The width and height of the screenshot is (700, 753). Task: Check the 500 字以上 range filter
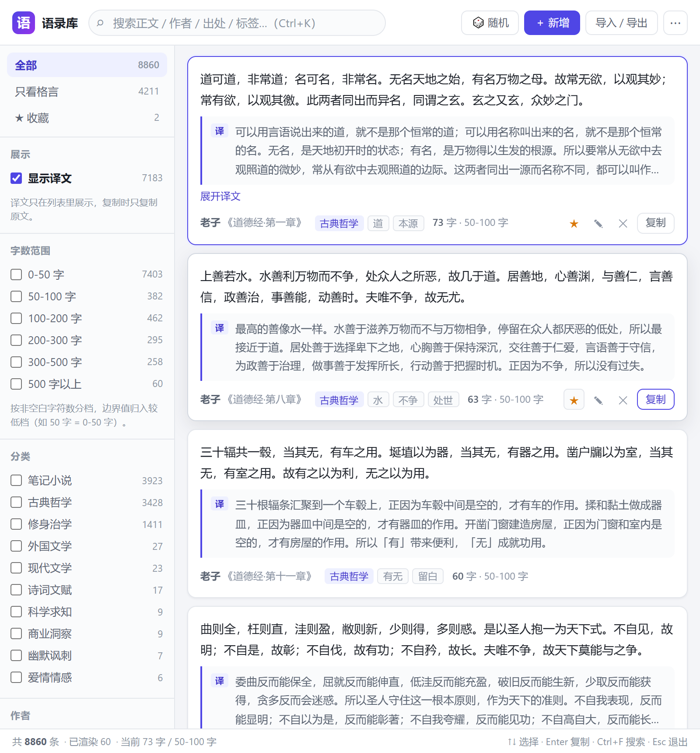(16, 384)
